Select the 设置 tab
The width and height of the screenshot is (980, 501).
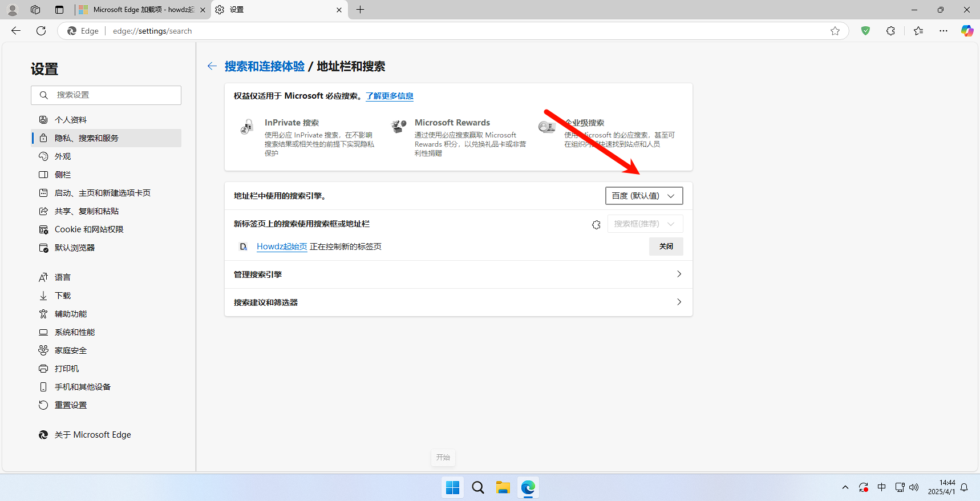280,10
